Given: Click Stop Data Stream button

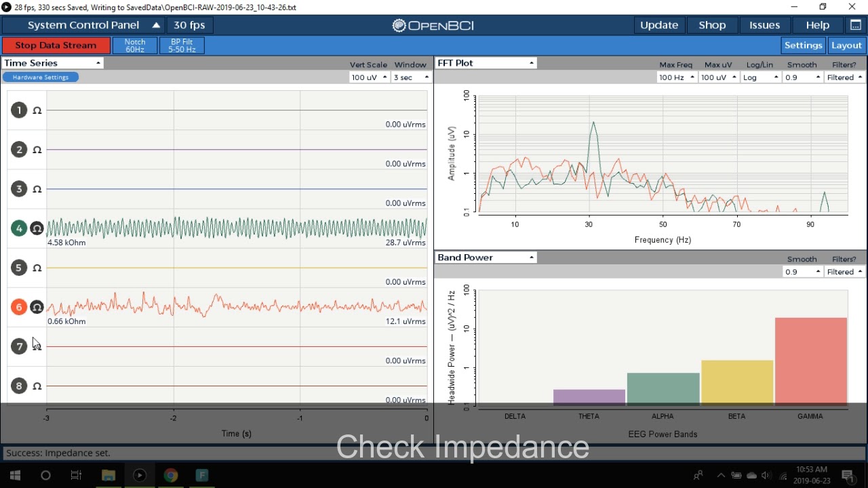Looking at the screenshot, I should click(x=56, y=45).
